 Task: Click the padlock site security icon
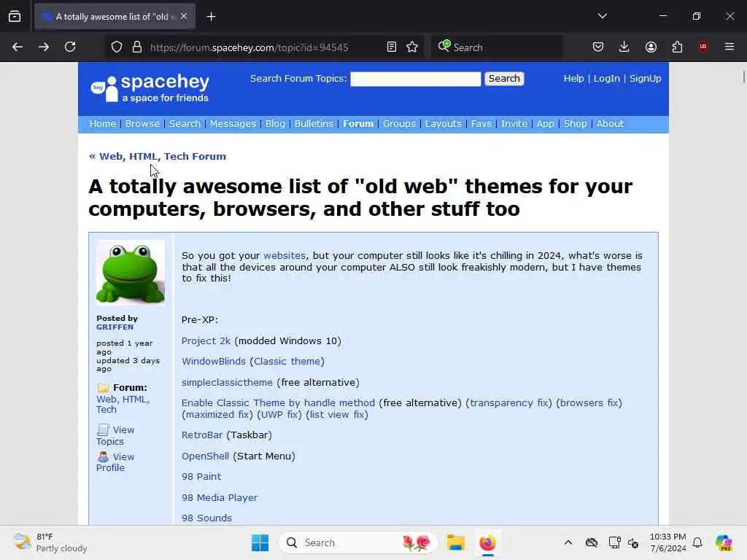click(137, 47)
